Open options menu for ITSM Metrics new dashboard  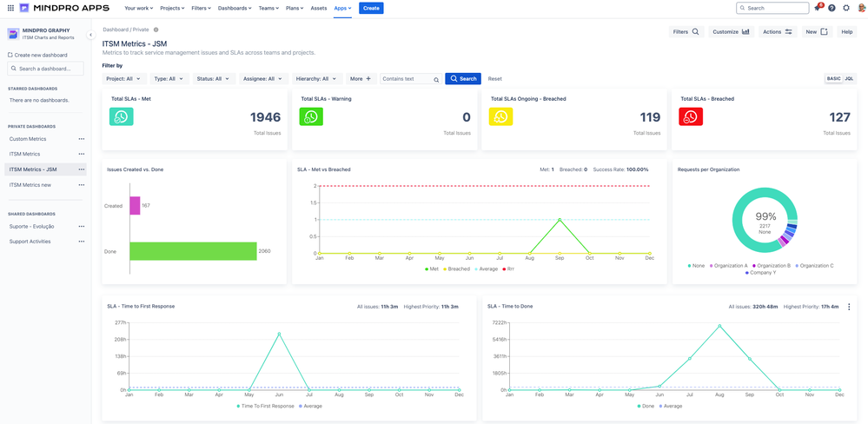[x=82, y=185]
